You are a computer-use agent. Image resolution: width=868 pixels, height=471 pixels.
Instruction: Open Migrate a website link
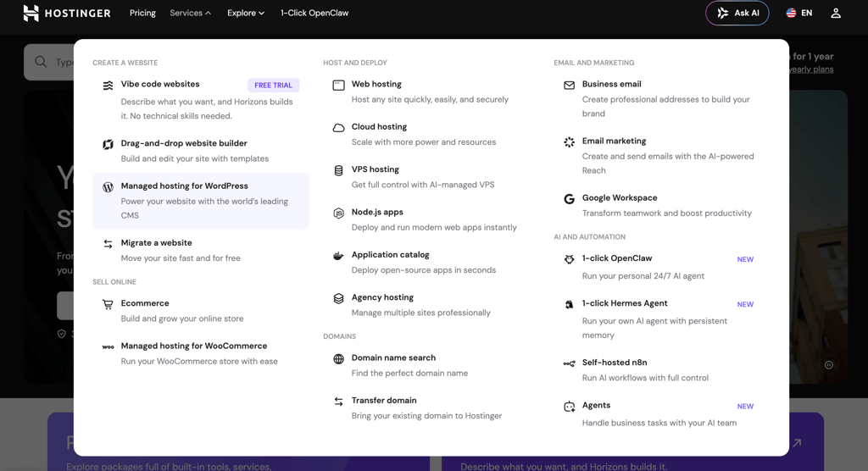coord(156,242)
